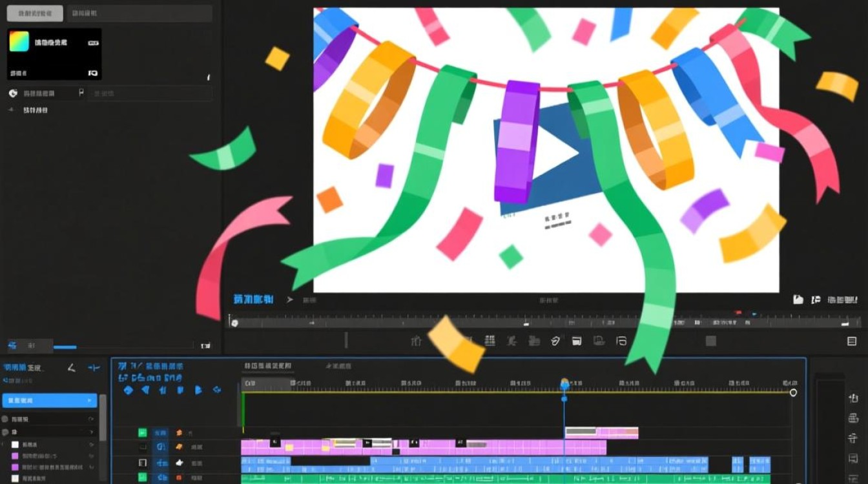Click the arrow icon next to the blue preview label
This screenshot has width=868, height=484.
point(290,299)
